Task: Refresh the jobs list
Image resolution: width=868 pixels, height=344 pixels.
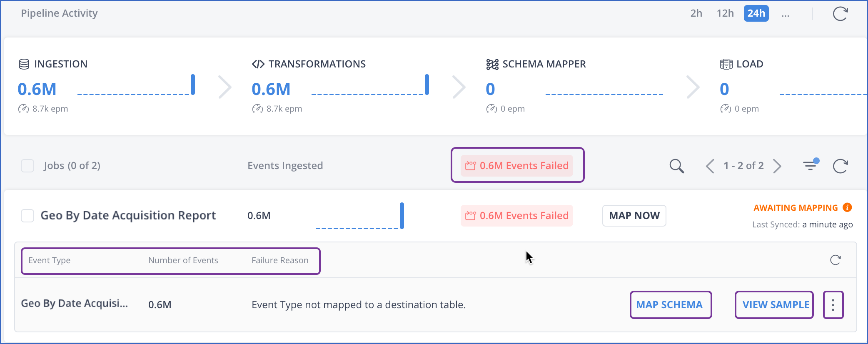Action: click(840, 166)
